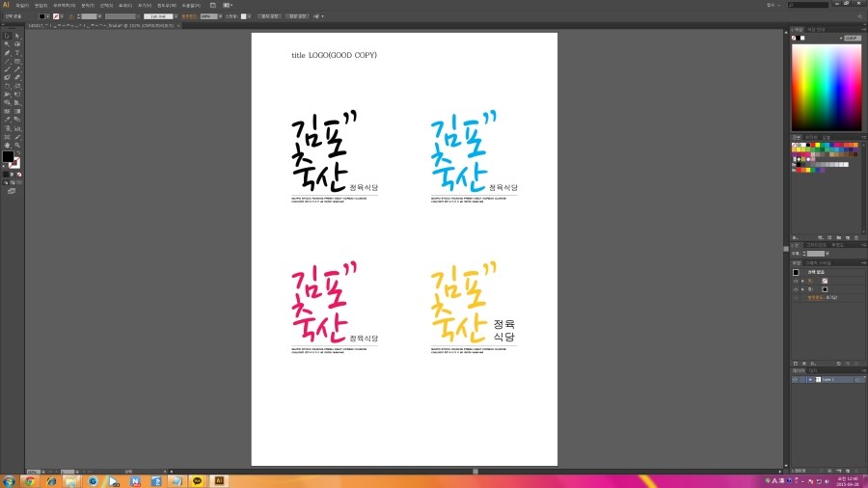Screen dimensions: 868x488
Task: Expand Layer 1 in Layers panel
Action: coord(810,380)
